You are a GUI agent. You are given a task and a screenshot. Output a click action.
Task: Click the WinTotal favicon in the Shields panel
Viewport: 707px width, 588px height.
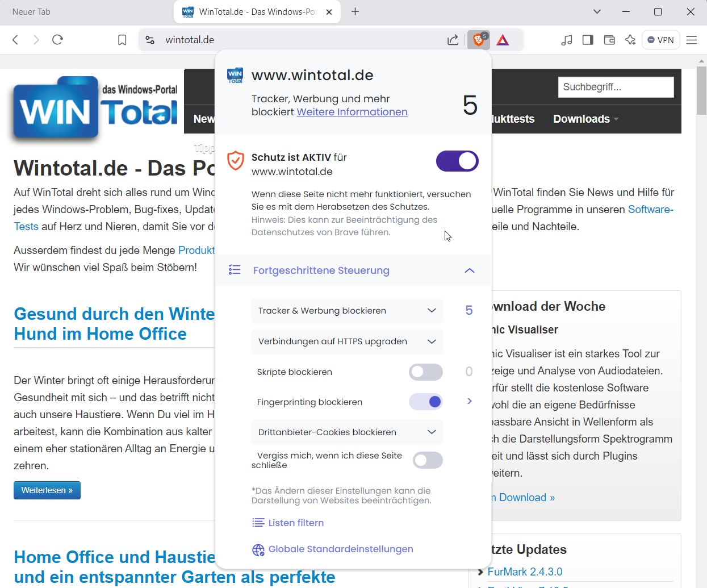pos(235,76)
